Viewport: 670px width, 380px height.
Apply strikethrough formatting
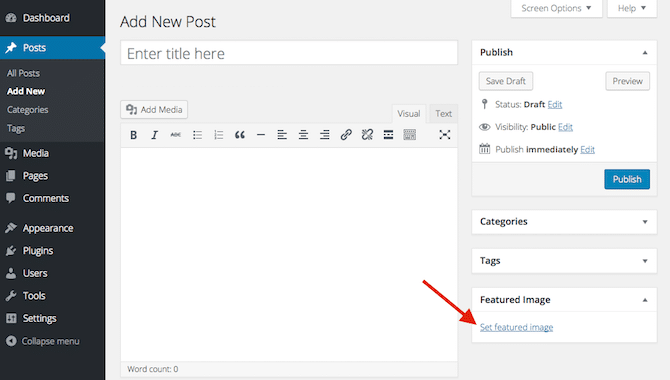pos(176,135)
